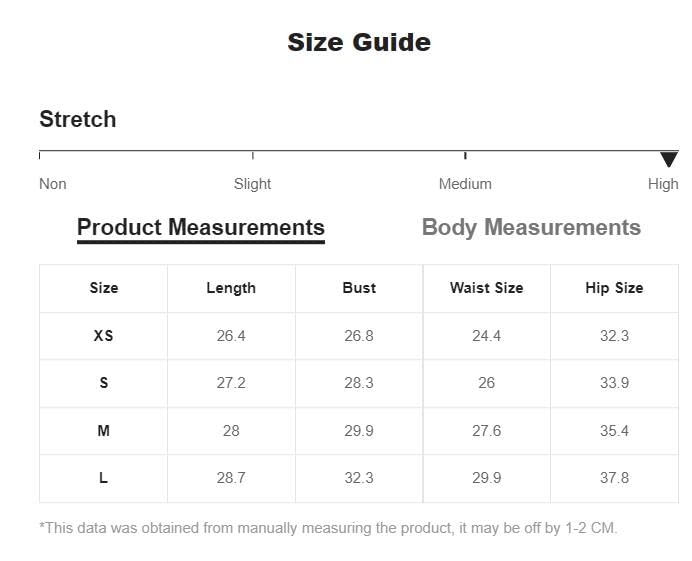Image resolution: width=692 pixels, height=561 pixels.
Task: Click the Non stretch label
Action: click(53, 184)
